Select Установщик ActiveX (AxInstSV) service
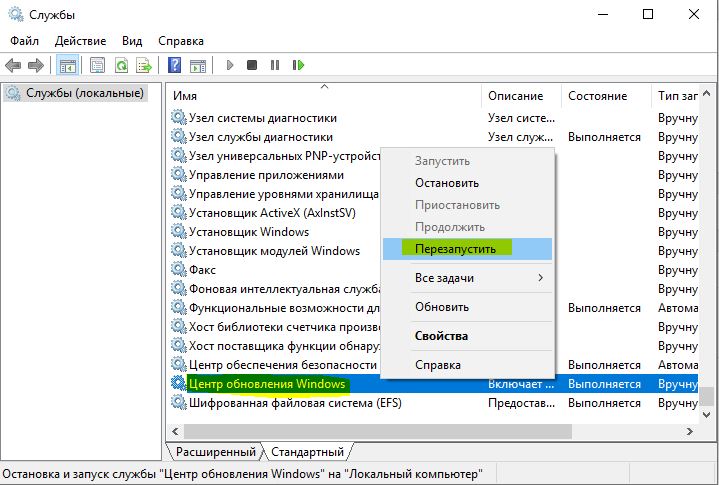The height and width of the screenshot is (485, 719). [x=272, y=213]
